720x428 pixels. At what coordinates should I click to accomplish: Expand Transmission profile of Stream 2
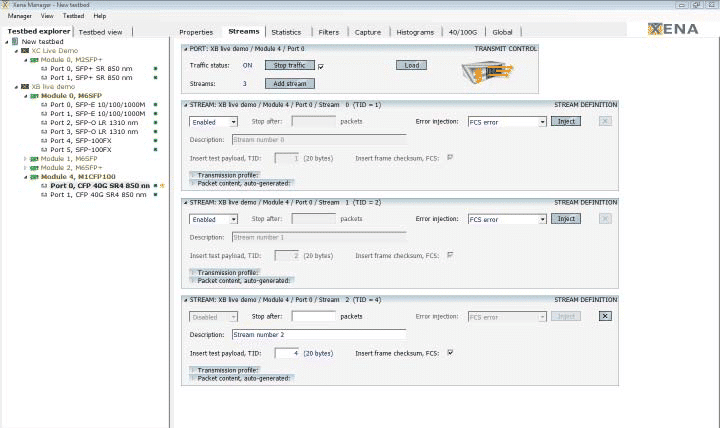point(225,370)
